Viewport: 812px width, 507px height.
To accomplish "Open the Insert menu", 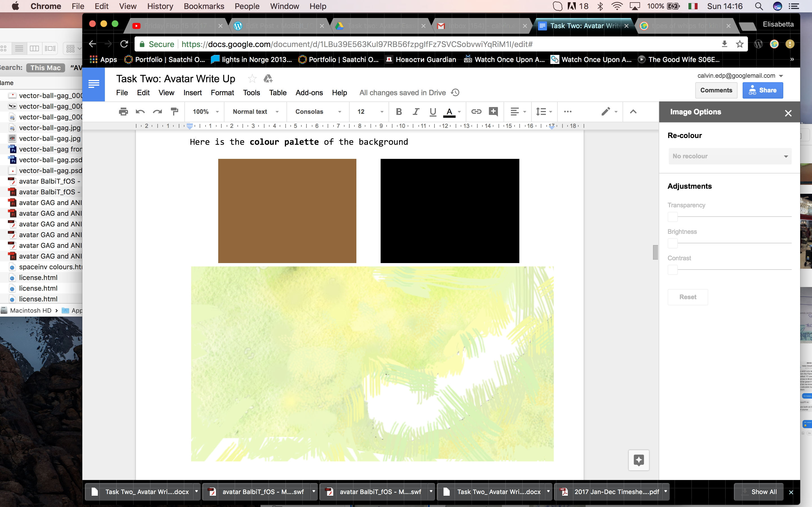I will (192, 93).
